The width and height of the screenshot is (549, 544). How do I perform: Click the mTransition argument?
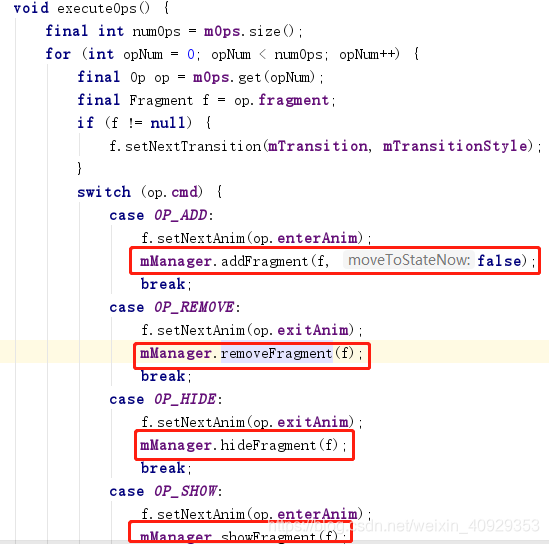[318, 146]
